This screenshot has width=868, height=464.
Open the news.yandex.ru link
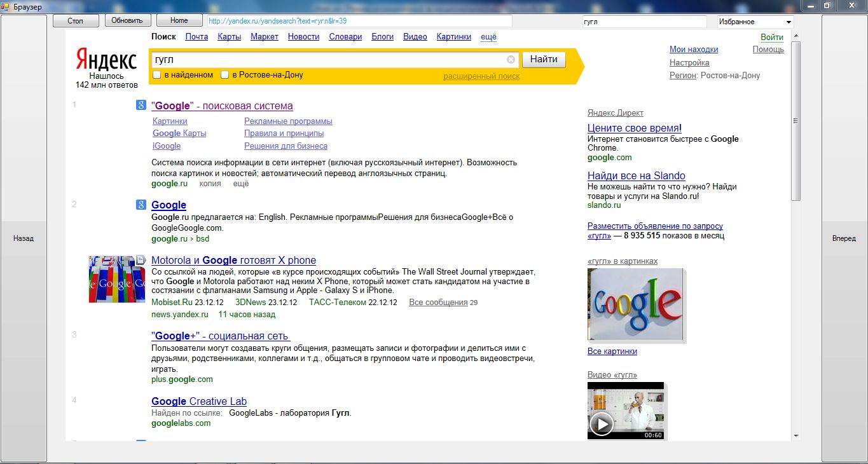180,315
